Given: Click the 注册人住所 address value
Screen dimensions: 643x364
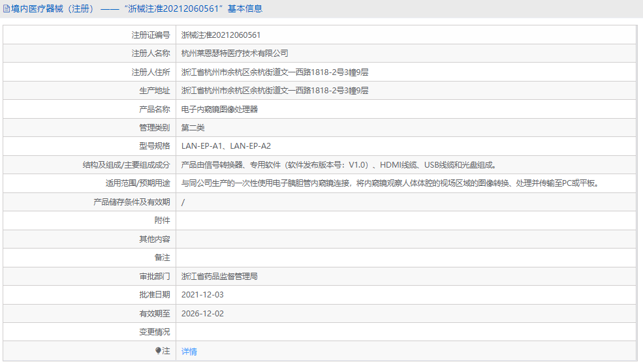Looking at the screenshot, I should click(275, 72).
